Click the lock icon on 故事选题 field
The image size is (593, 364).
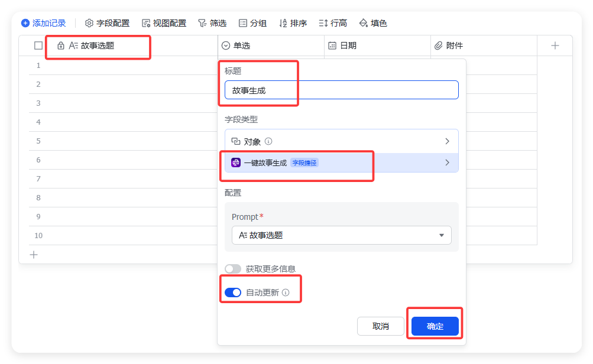60,45
